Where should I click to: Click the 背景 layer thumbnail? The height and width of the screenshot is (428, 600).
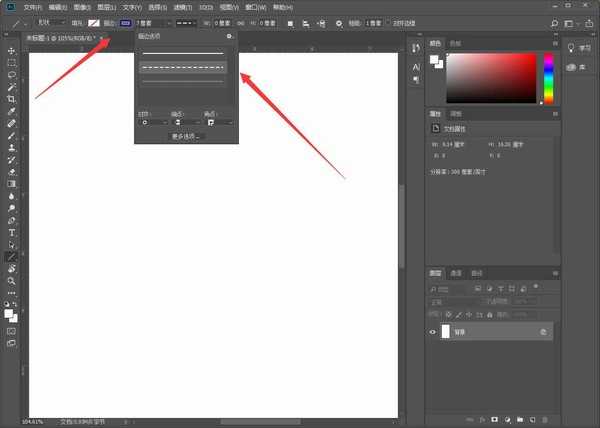pyautogui.click(x=446, y=331)
